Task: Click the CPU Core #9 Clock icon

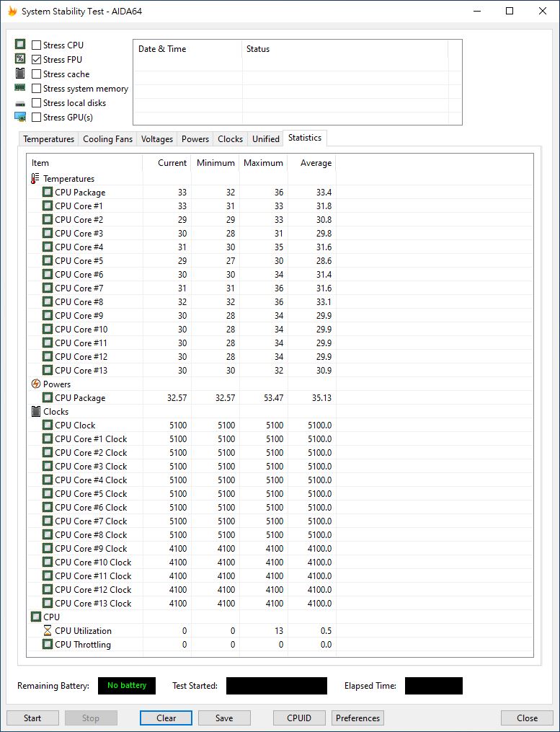Action: [47, 548]
